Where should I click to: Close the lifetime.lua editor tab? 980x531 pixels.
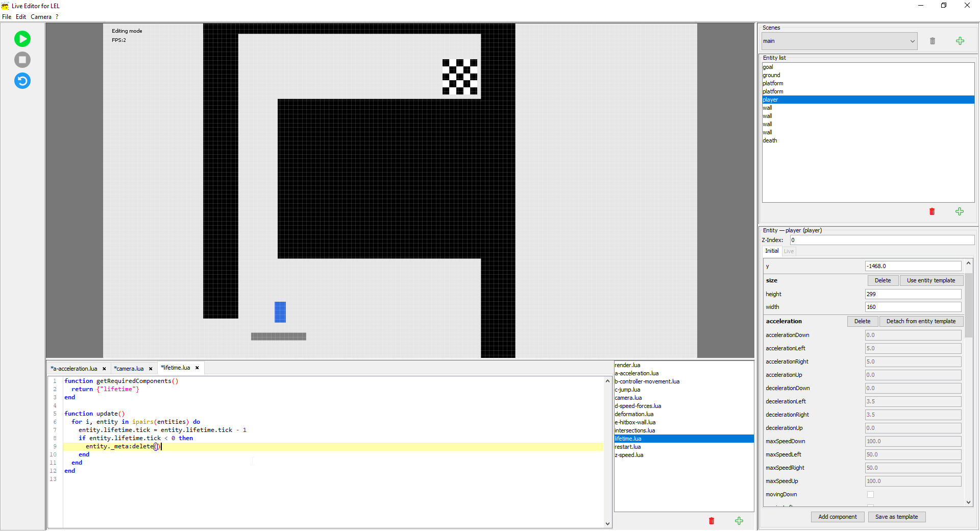197,368
